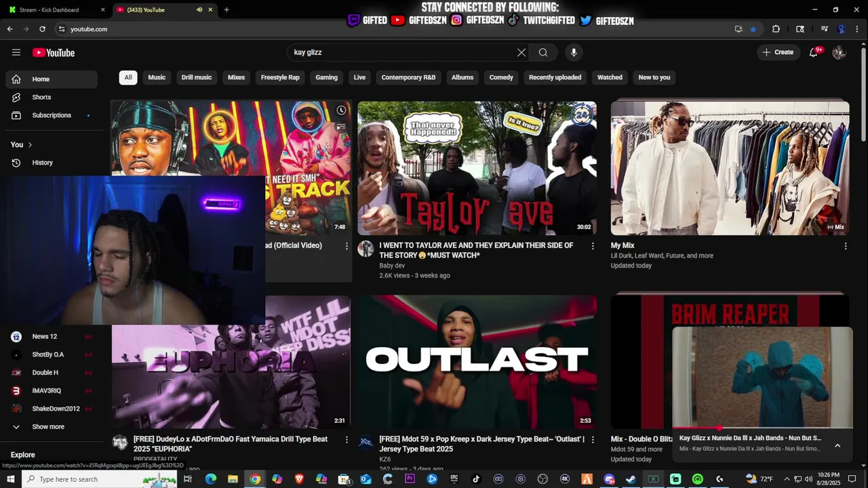Viewport: 868px width, 488px height.
Task: Open the notifications bell
Action: tap(814, 52)
